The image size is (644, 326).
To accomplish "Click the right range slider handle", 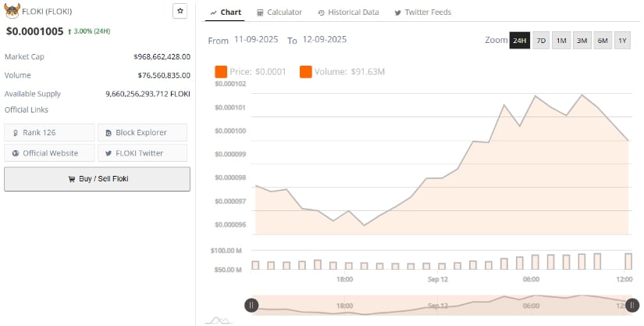I will (x=632, y=305).
